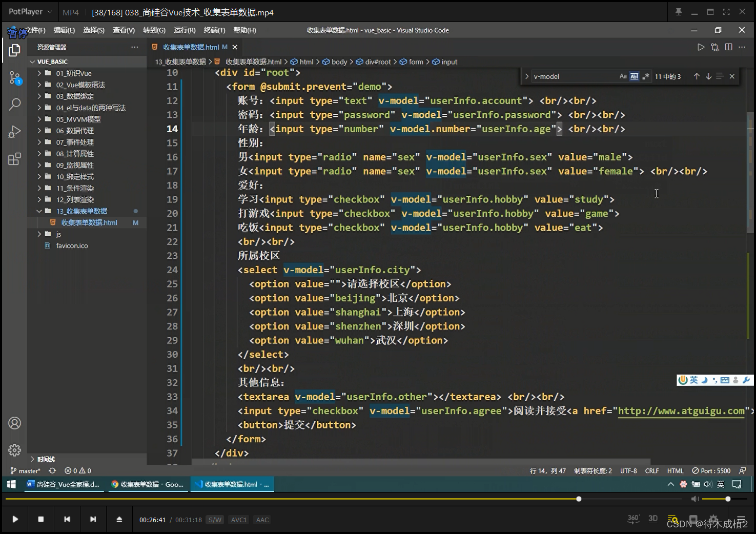Click the master* branch status item

25,470
